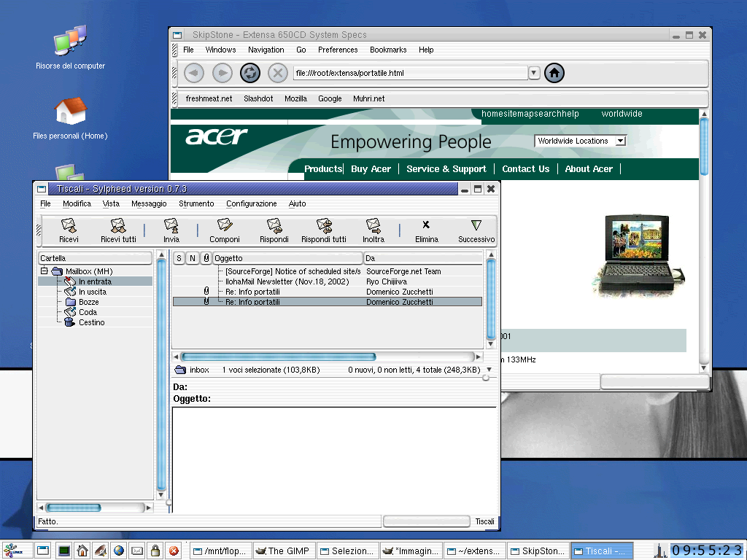Image resolution: width=747 pixels, height=560 pixels.
Task: Click the Da column header
Action: pyautogui.click(x=423, y=258)
